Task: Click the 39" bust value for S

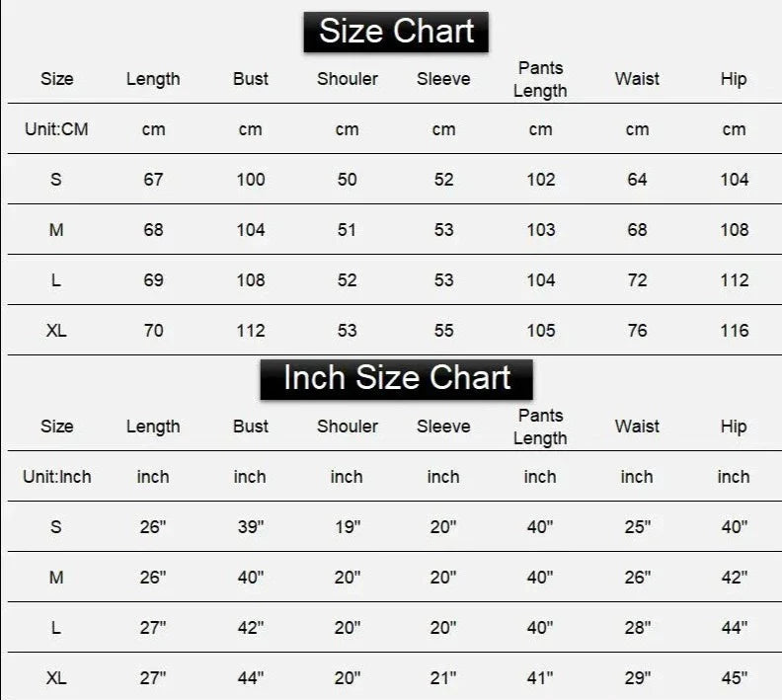Action: (x=251, y=527)
